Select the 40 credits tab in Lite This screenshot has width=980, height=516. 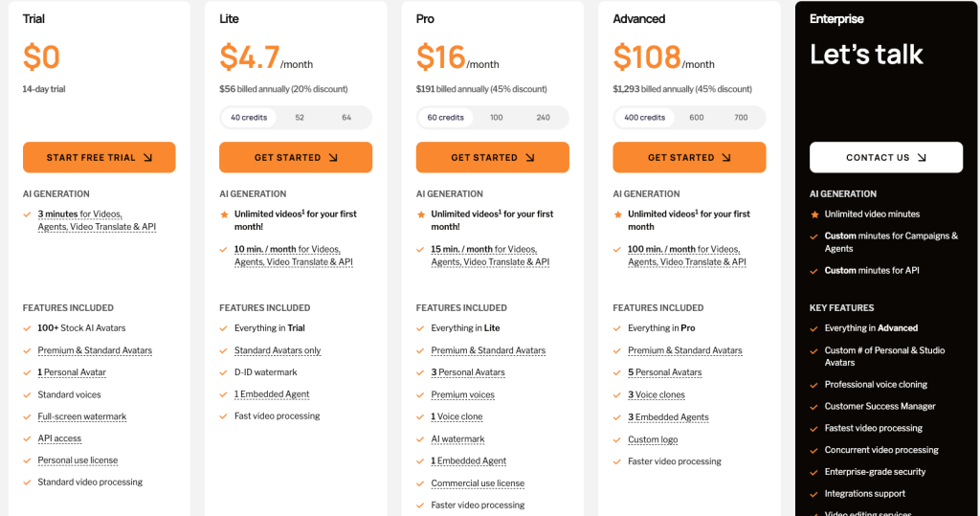[249, 118]
